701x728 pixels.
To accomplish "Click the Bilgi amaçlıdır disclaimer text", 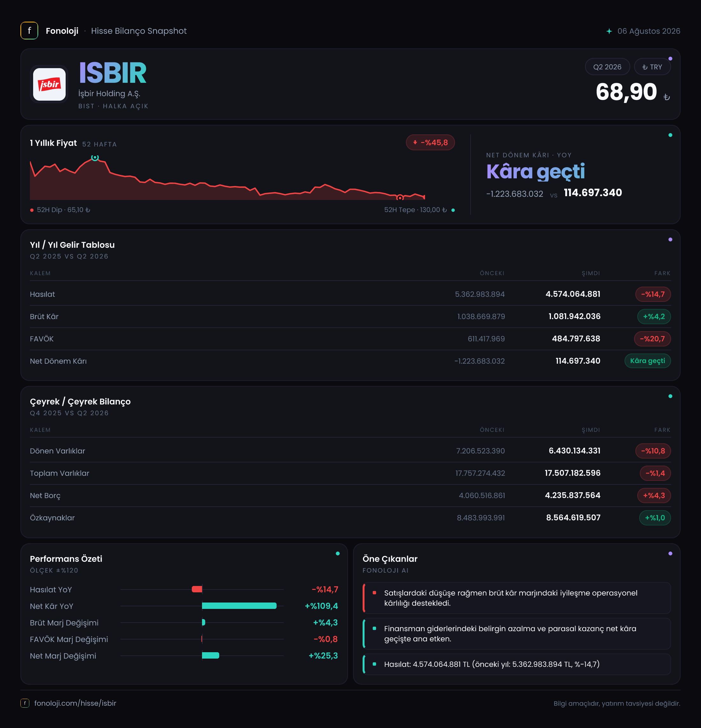I will [617, 703].
